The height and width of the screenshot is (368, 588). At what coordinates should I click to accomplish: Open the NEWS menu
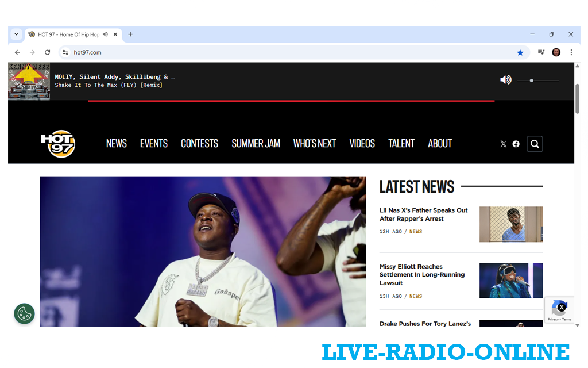pos(116,143)
